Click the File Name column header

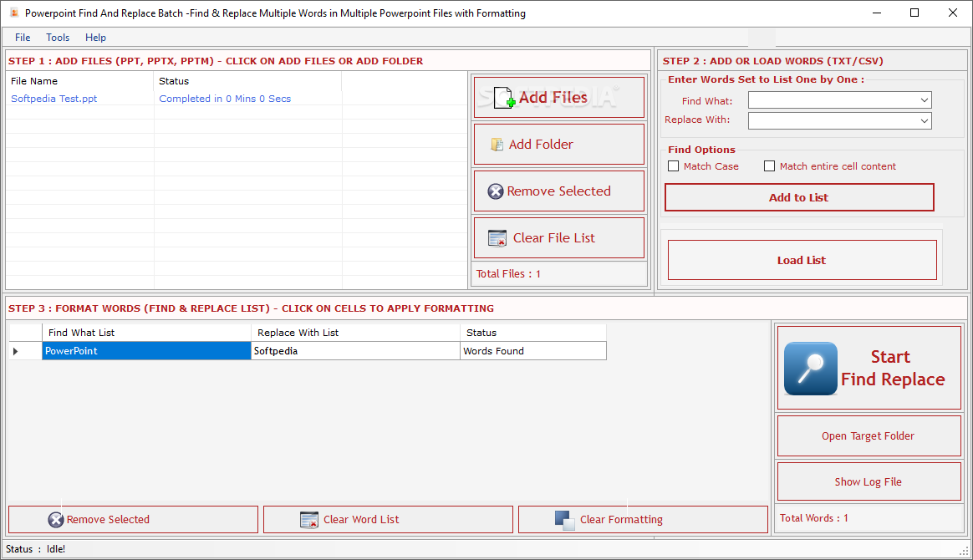click(80, 81)
